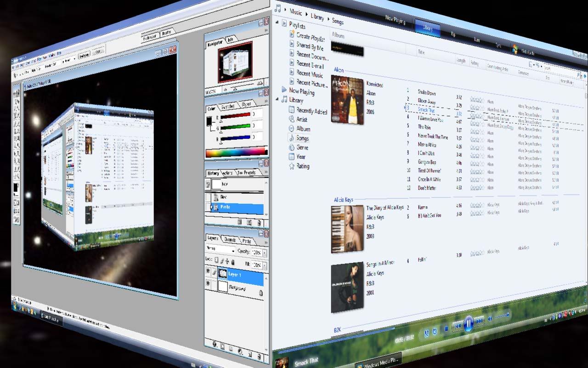Click the History palette trash icon
Viewport: 588px width, 368px height.
click(259, 223)
